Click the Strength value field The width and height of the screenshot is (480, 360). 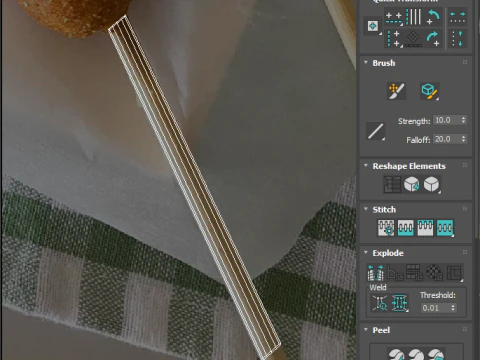pos(446,120)
